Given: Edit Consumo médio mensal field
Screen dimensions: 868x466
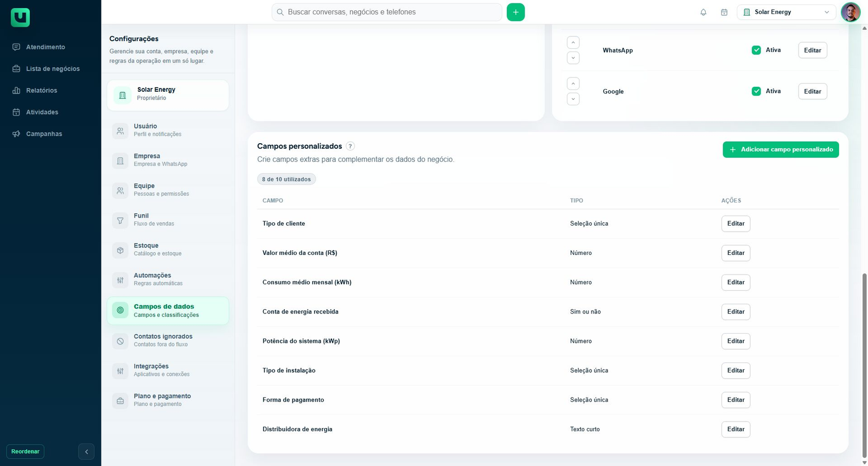Looking at the screenshot, I should [x=736, y=282].
